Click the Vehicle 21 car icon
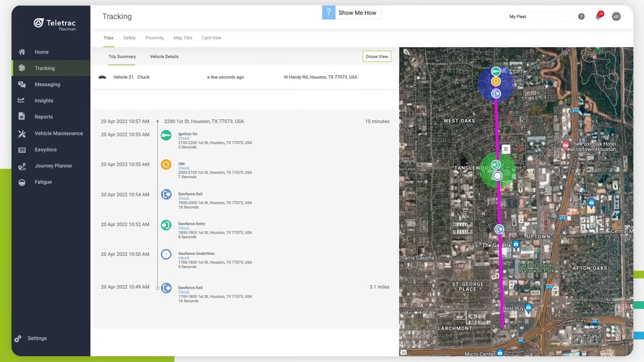Viewport: 644px width, 362px height. click(102, 77)
